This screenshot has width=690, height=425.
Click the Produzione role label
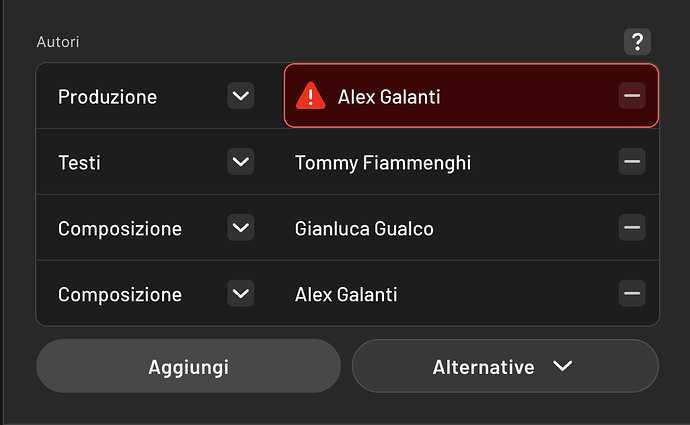(x=107, y=97)
